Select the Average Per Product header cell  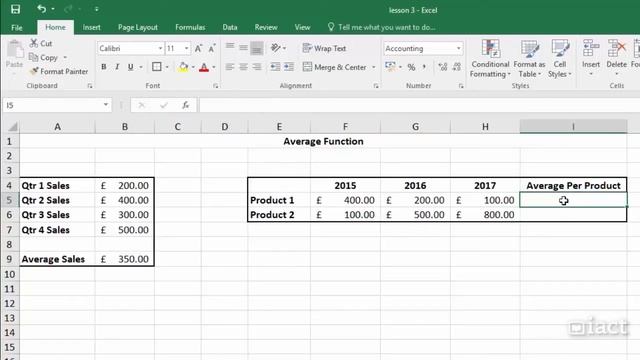click(573, 186)
